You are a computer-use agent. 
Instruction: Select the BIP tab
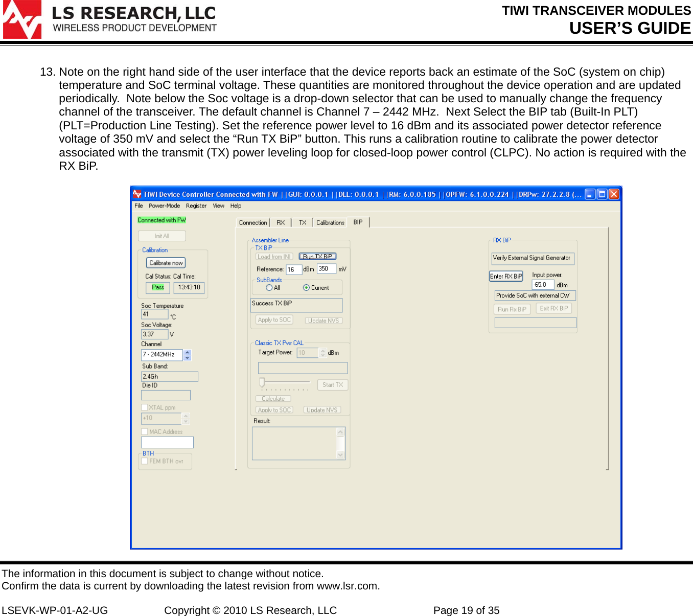click(358, 222)
